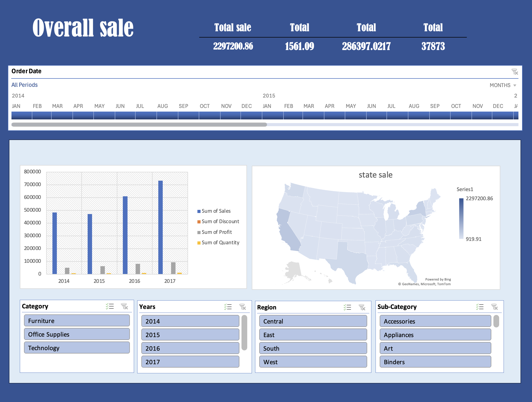Toggle multi-select in Sub-Category slicer

(x=480, y=307)
